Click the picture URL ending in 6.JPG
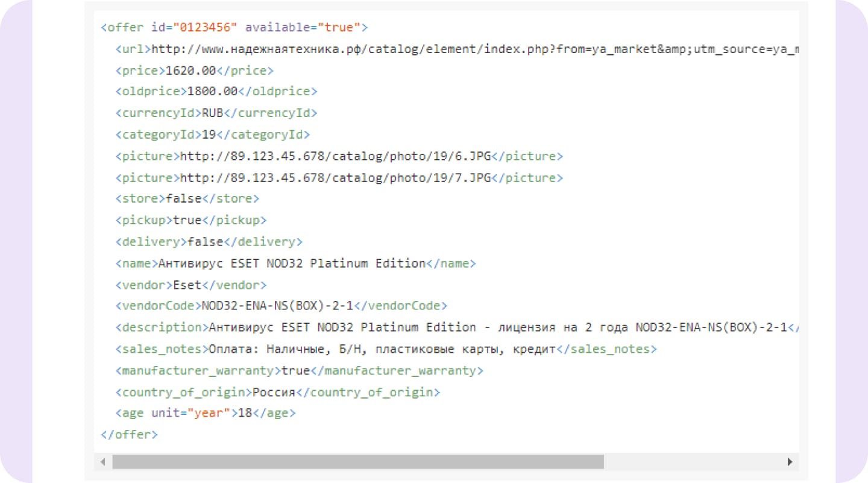 (336, 156)
